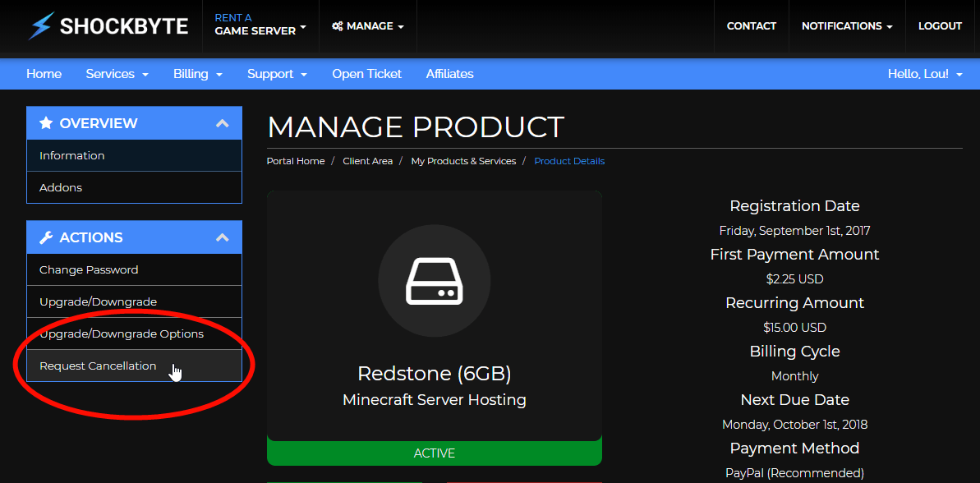Click the Monday, October 1st, 2018 date
Viewport: 980px width, 483px height.
pyautogui.click(x=794, y=425)
